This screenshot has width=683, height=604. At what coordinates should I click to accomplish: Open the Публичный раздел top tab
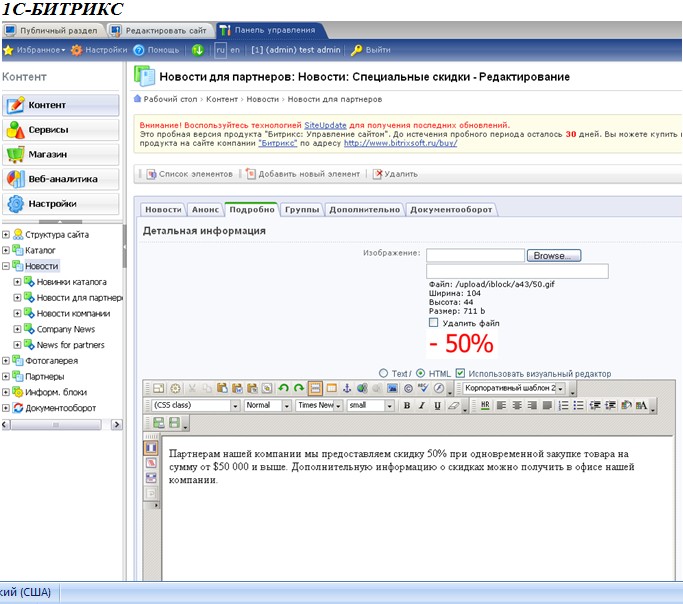point(52,30)
